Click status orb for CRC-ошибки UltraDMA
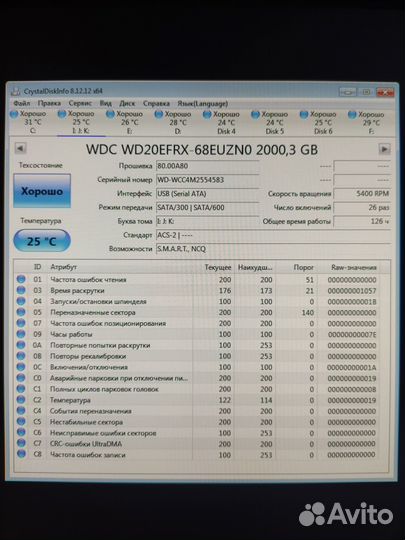 [21, 444]
